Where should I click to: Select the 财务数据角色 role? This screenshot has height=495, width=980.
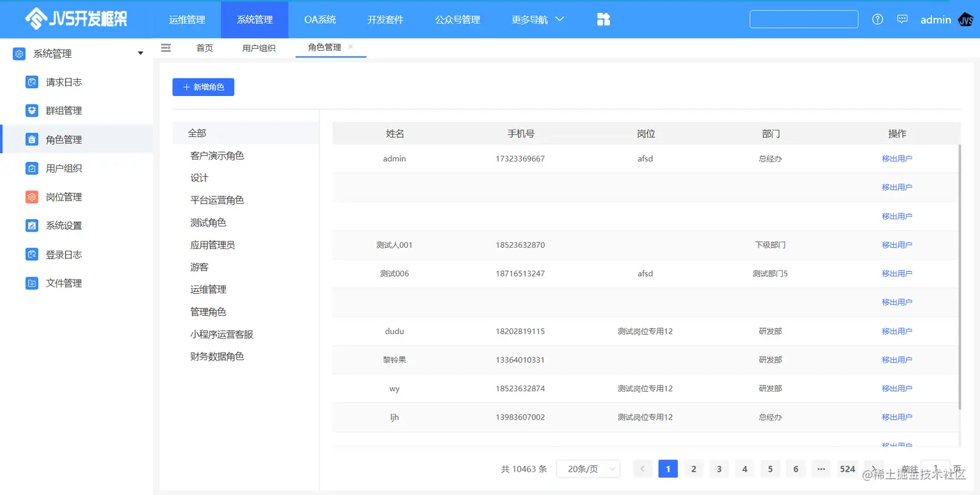click(217, 357)
